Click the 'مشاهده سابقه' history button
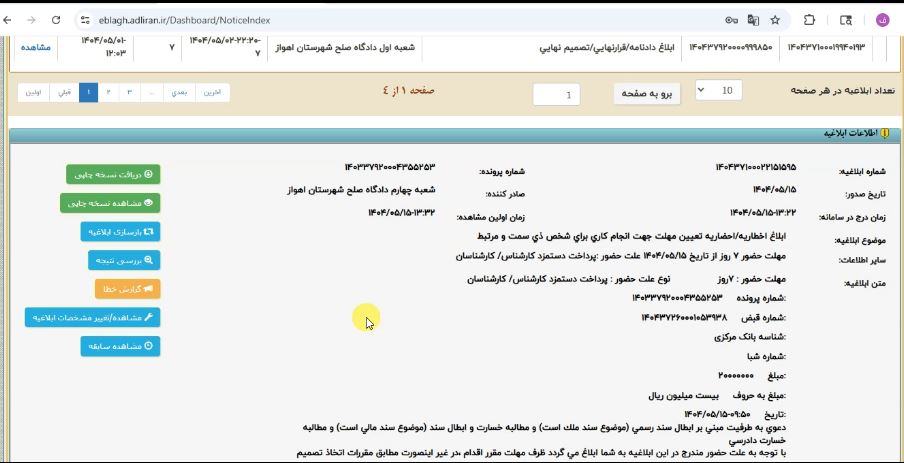This screenshot has width=904, height=463. 120,346
